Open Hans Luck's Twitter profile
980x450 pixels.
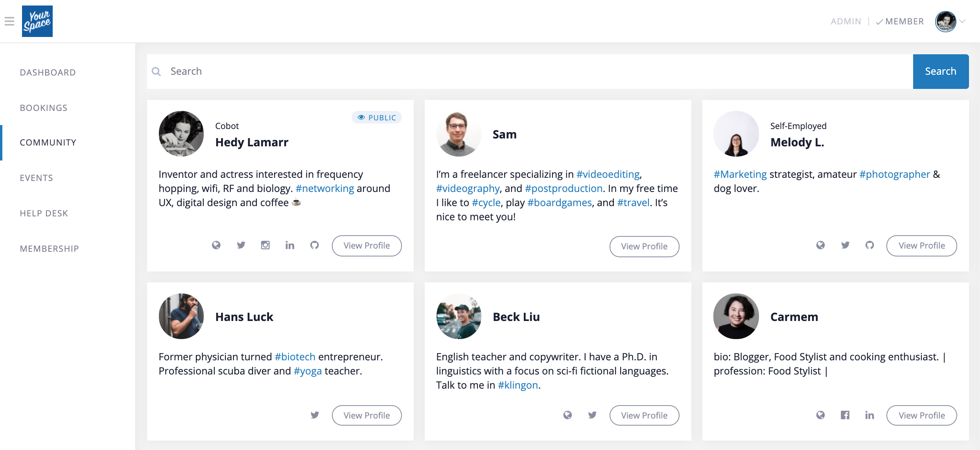coord(315,415)
